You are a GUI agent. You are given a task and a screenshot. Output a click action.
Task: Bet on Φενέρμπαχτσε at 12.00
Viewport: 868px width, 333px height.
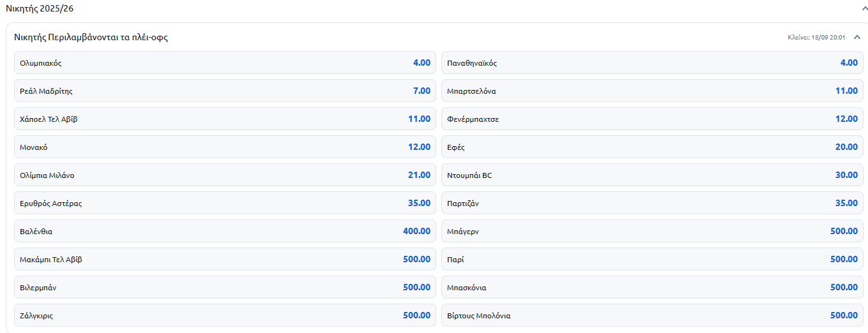652,119
